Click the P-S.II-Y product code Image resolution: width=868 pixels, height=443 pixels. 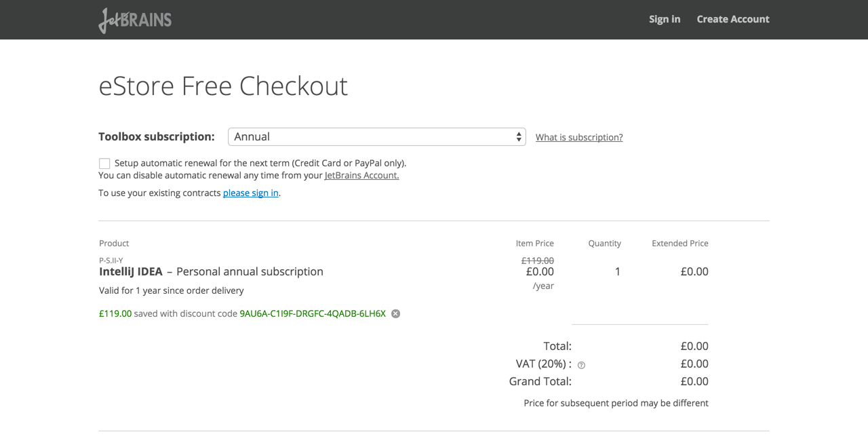tap(111, 261)
